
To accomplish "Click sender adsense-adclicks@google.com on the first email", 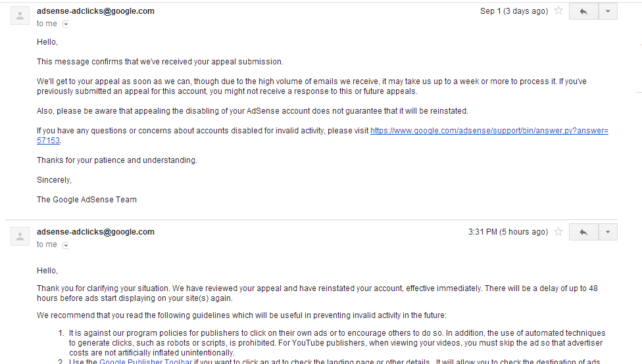I will [95, 11].
